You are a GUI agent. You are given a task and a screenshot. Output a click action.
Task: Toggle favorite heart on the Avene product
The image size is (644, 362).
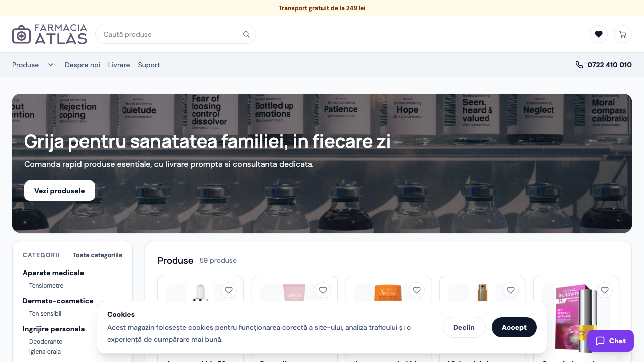point(417,290)
